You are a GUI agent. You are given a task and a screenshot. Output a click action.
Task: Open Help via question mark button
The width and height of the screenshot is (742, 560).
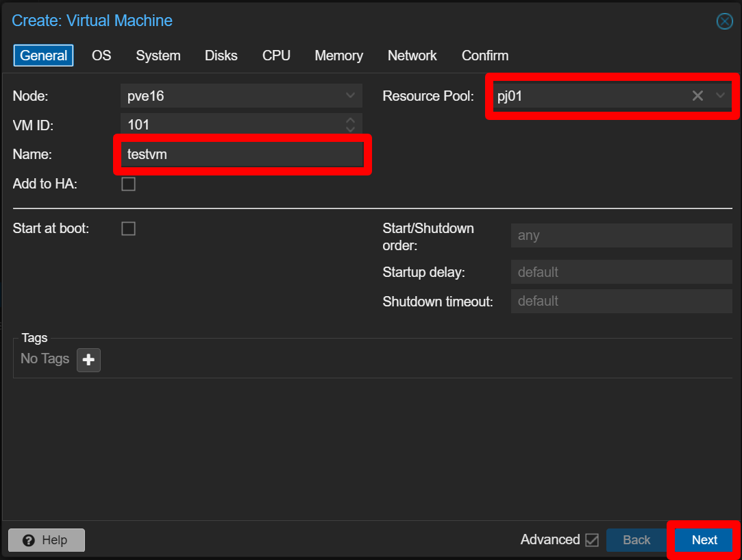click(x=47, y=540)
